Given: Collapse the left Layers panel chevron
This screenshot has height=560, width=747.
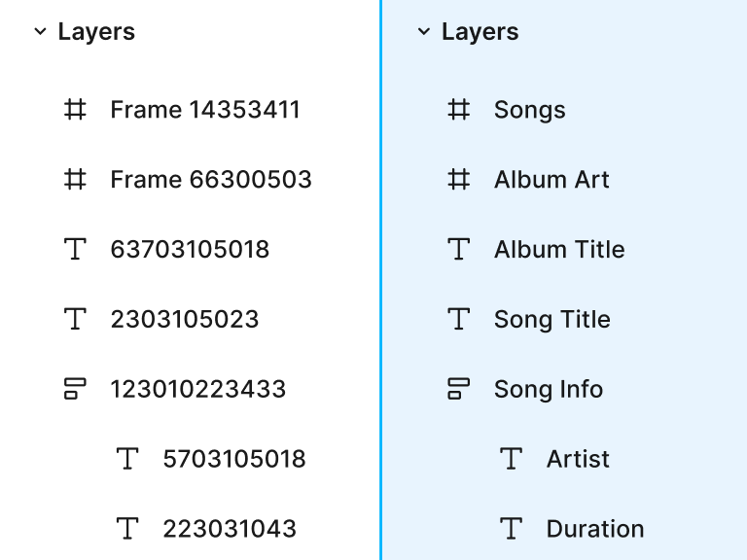Looking at the screenshot, I should (x=40, y=32).
